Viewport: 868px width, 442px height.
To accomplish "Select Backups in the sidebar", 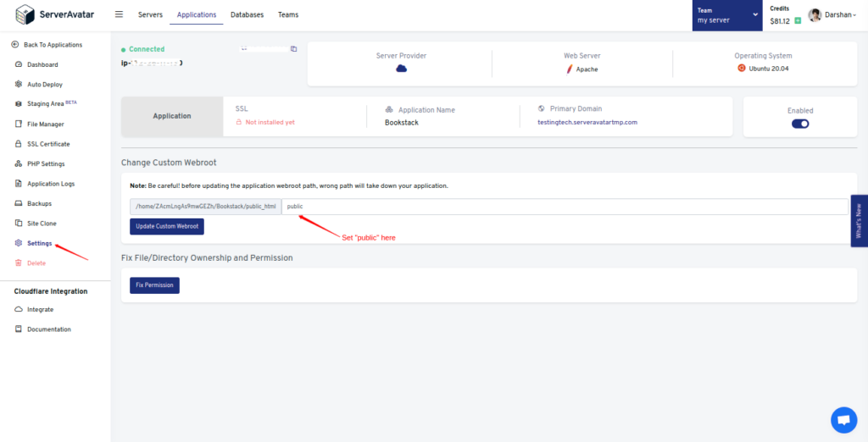I will tap(39, 203).
